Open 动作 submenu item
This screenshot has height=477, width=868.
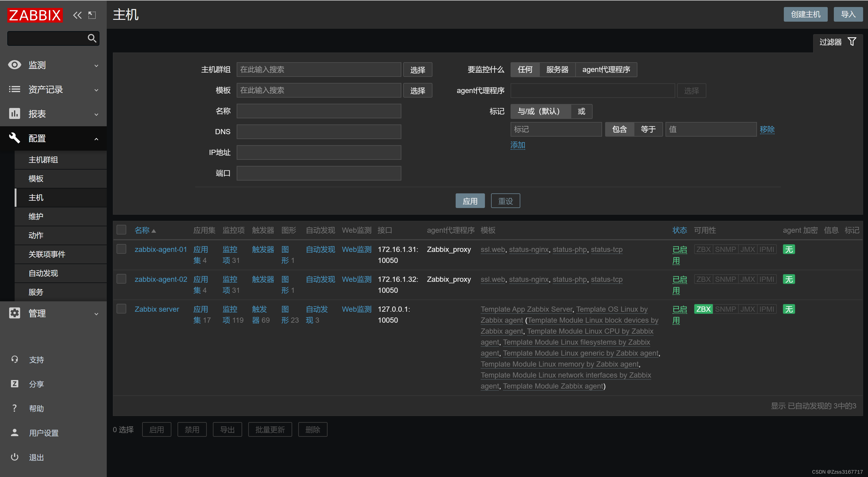[x=61, y=235]
